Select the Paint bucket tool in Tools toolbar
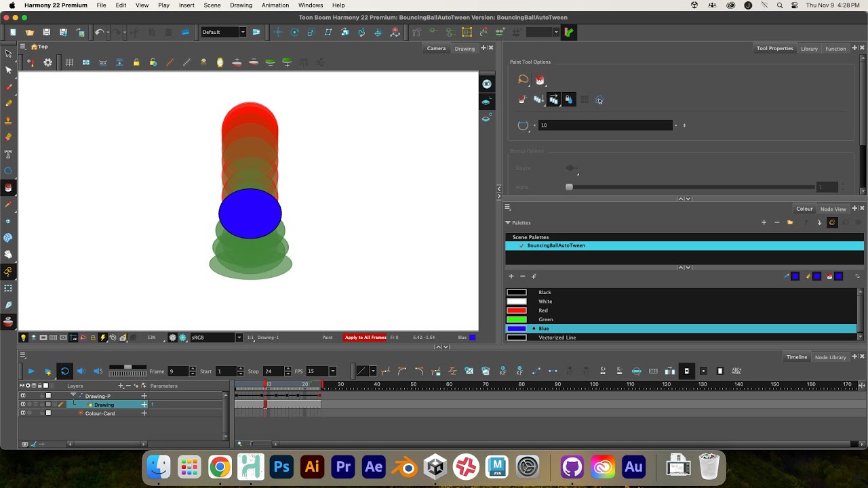The width and height of the screenshot is (868, 488). coord(8,188)
